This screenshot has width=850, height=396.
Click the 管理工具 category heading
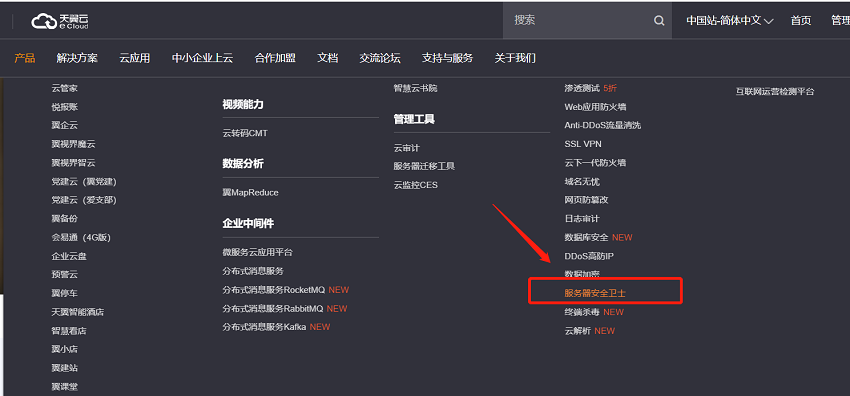(x=414, y=119)
